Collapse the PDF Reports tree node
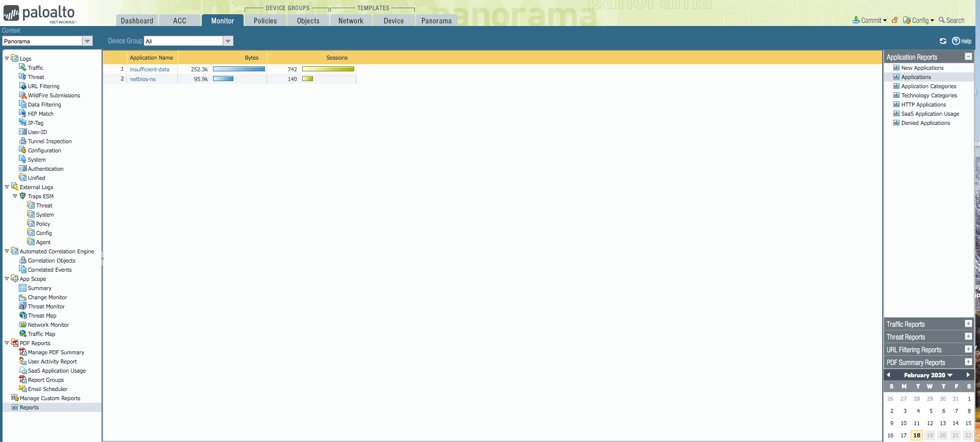This screenshot has width=980, height=442. [7, 343]
